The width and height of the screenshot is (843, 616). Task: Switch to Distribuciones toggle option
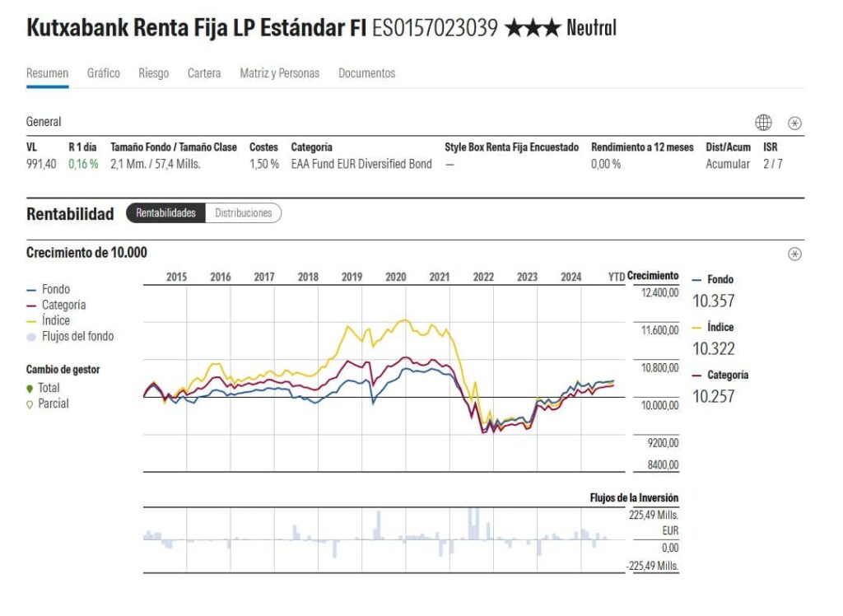click(244, 213)
